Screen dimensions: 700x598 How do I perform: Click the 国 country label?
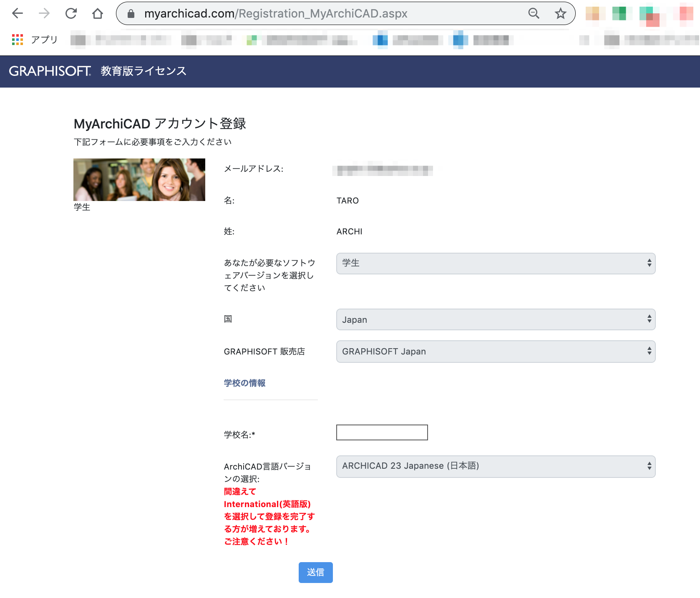(x=228, y=319)
